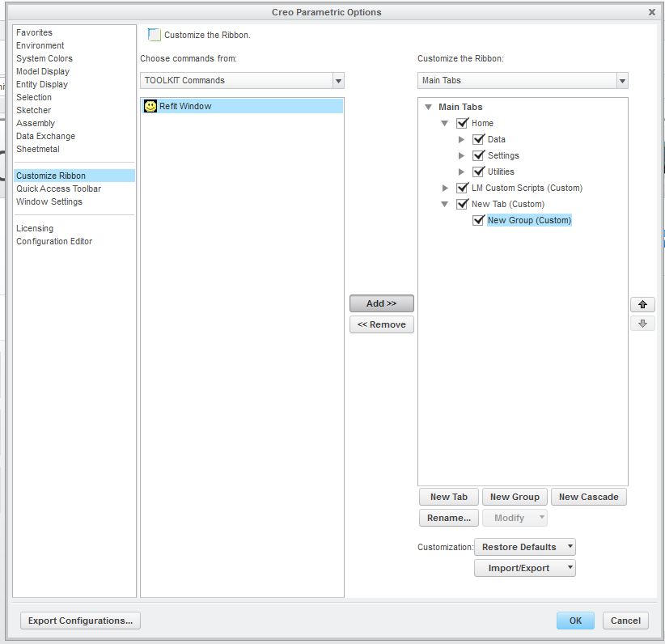Viewport: 665px width, 644px height.
Task: Open the Modify dropdown arrow
Action: click(x=541, y=518)
